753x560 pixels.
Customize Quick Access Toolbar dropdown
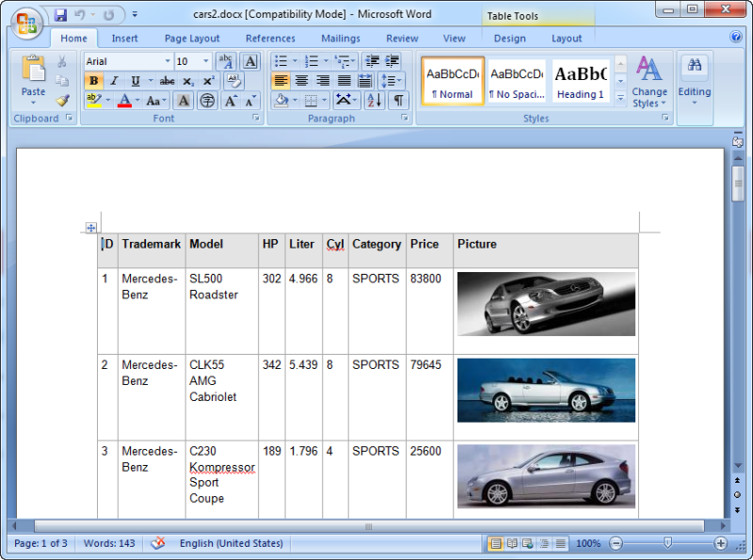(135, 14)
